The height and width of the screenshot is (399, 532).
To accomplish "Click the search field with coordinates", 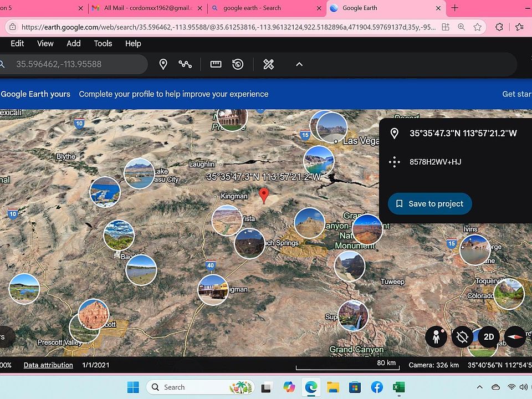I will point(73,64).
